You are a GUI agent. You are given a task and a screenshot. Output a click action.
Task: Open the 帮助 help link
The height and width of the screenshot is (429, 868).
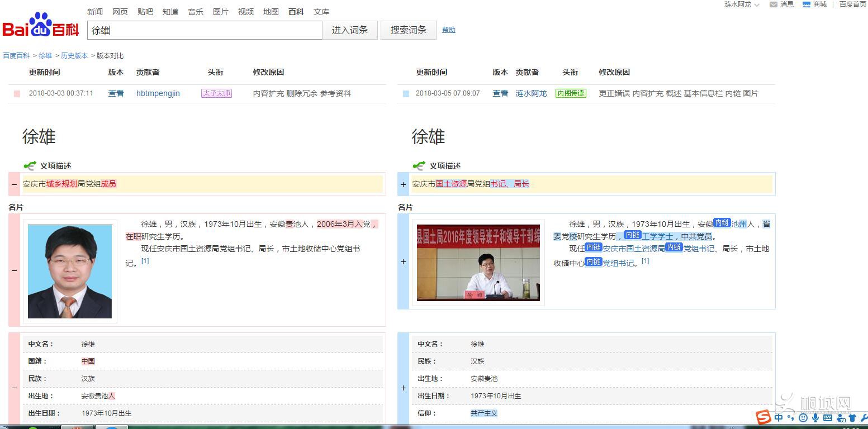(449, 30)
